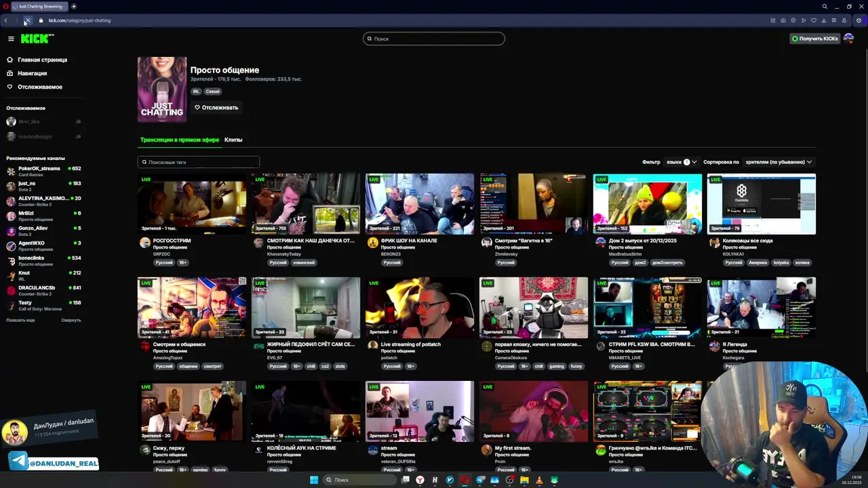Open Telegram from the taskbar
The image size is (868, 488).
(x=480, y=480)
